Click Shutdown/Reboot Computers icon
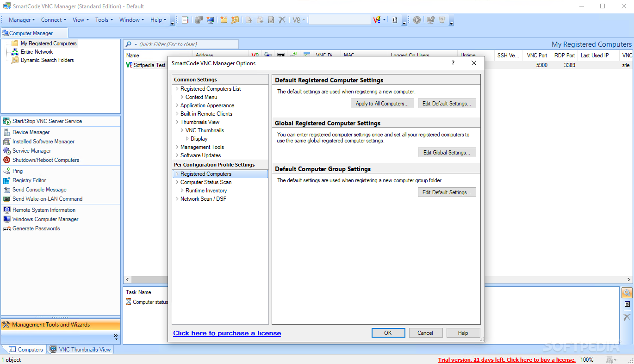Screen dimensions: 634x364 (7, 160)
